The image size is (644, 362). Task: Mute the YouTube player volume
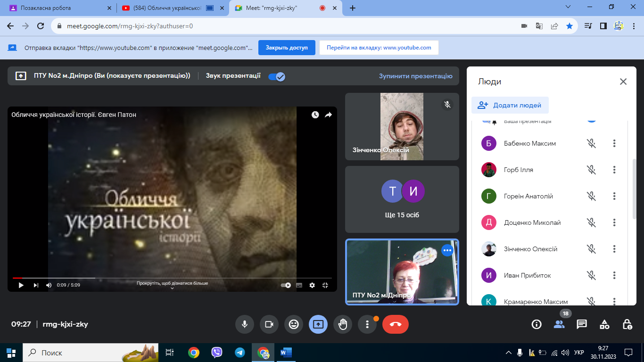pos(49,285)
